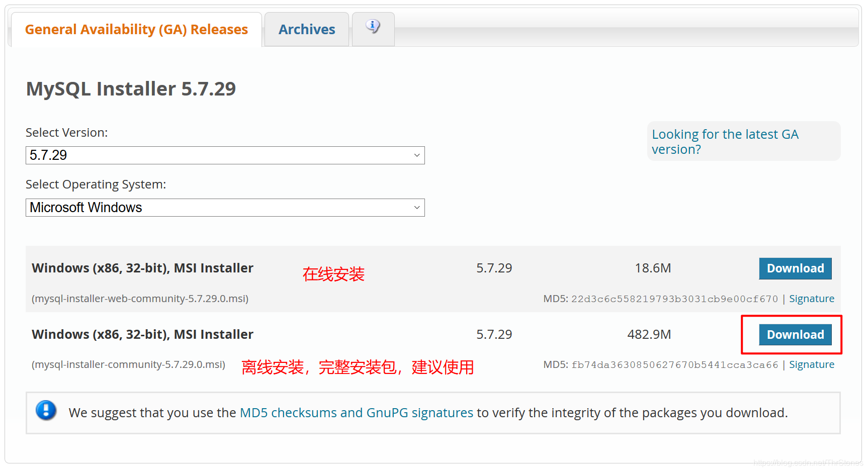
Task: Click the 'MySQL Installer 5.7.29' heading
Action: click(x=131, y=89)
